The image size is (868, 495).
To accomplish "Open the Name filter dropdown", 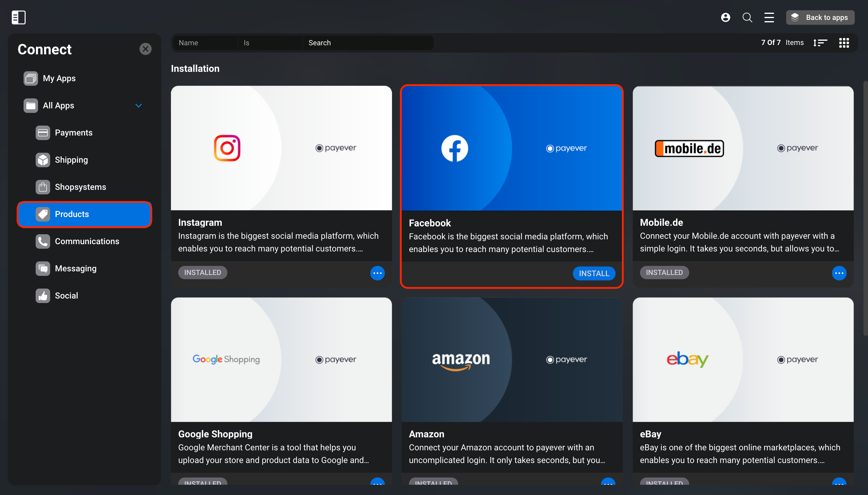I will [205, 43].
